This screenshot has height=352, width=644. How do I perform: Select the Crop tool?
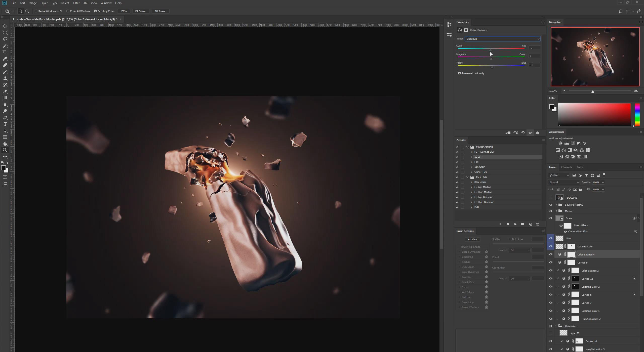tap(5, 52)
